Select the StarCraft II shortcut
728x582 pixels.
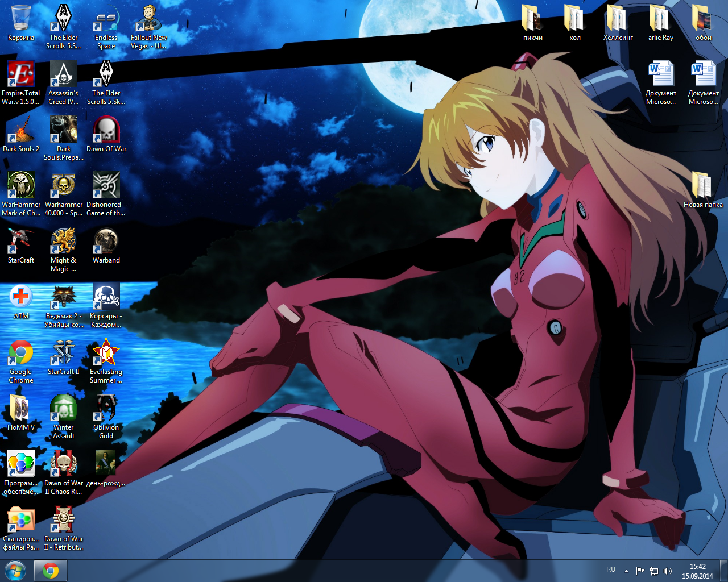tap(63, 357)
